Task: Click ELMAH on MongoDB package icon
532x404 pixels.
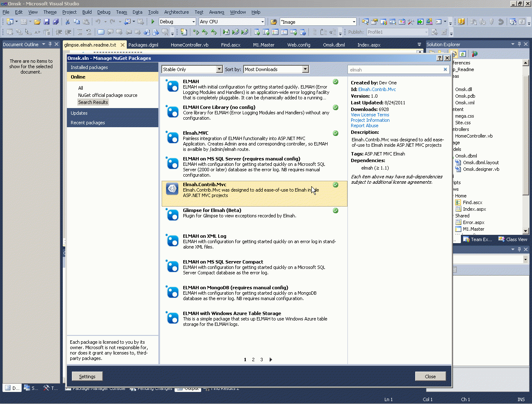Action: 172,293
